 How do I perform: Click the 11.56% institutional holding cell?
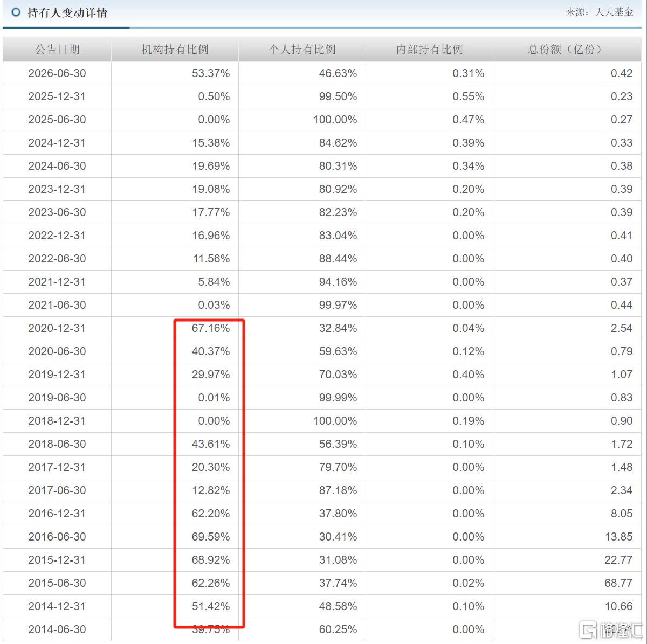coord(211,259)
